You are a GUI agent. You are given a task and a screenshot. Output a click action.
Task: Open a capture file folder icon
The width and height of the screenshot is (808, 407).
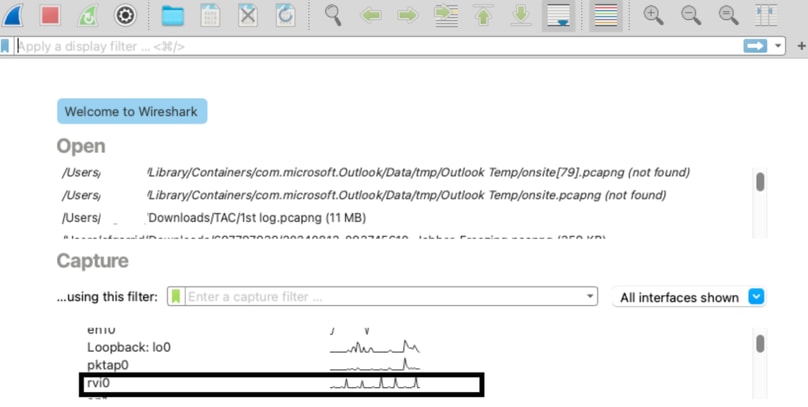click(x=173, y=15)
